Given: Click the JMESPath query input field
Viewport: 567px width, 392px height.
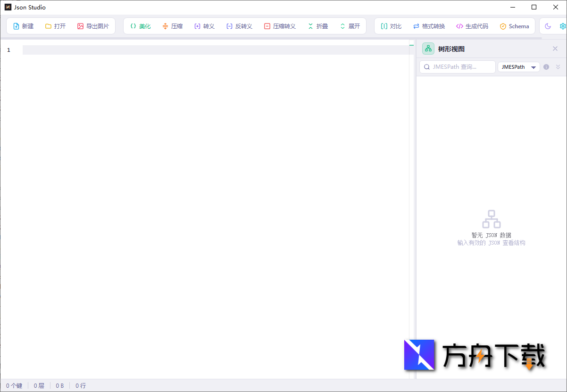Looking at the screenshot, I should [457, 67].
